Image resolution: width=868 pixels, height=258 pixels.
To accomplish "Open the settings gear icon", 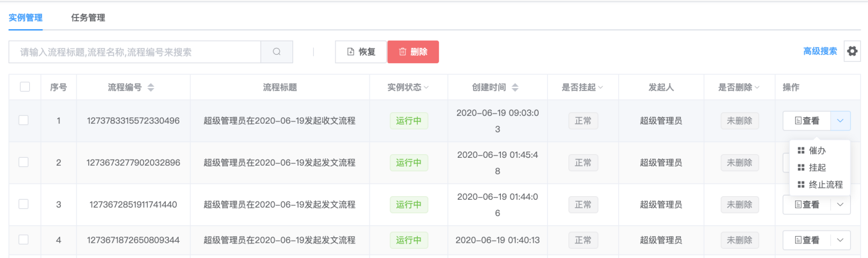I will [852, 52].
